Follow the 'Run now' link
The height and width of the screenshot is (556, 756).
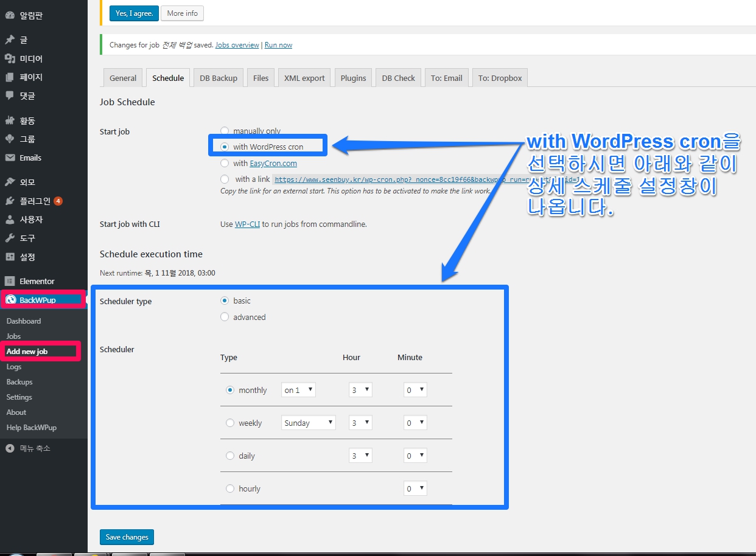[x=278, y=45]
